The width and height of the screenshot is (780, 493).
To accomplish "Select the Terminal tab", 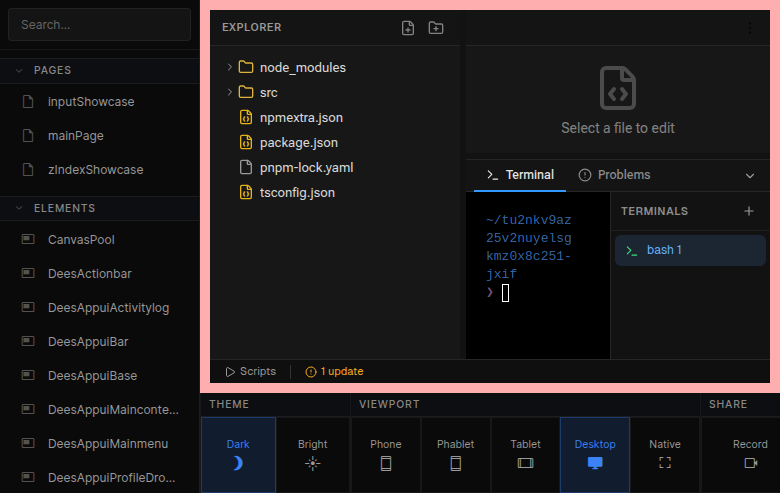I will [x=520, y=175].
